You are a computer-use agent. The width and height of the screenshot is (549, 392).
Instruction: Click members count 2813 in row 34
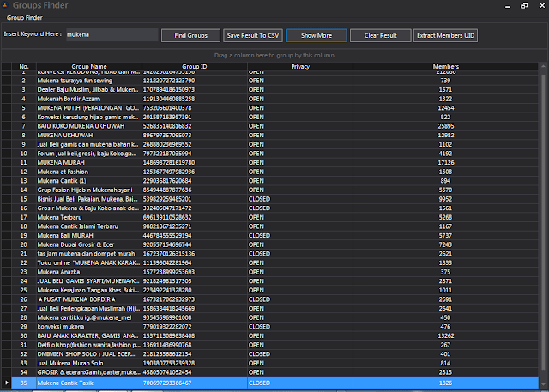coord(445,372)
